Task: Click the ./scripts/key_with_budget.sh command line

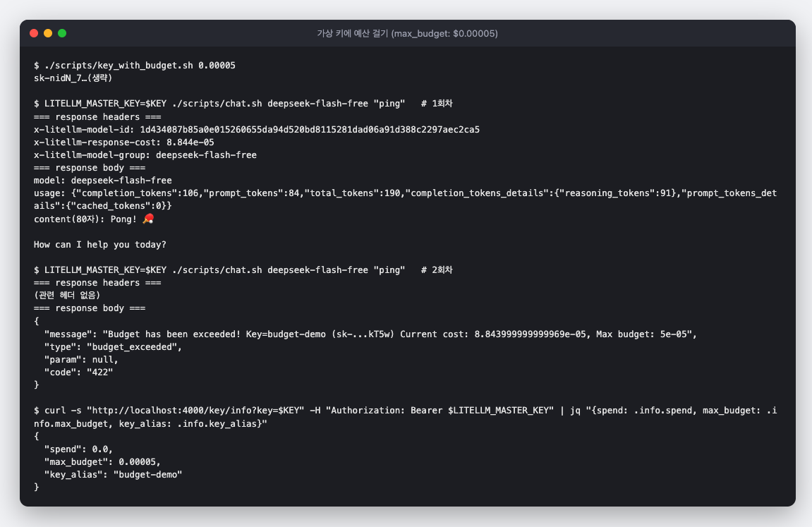Action: click(135, 65)
